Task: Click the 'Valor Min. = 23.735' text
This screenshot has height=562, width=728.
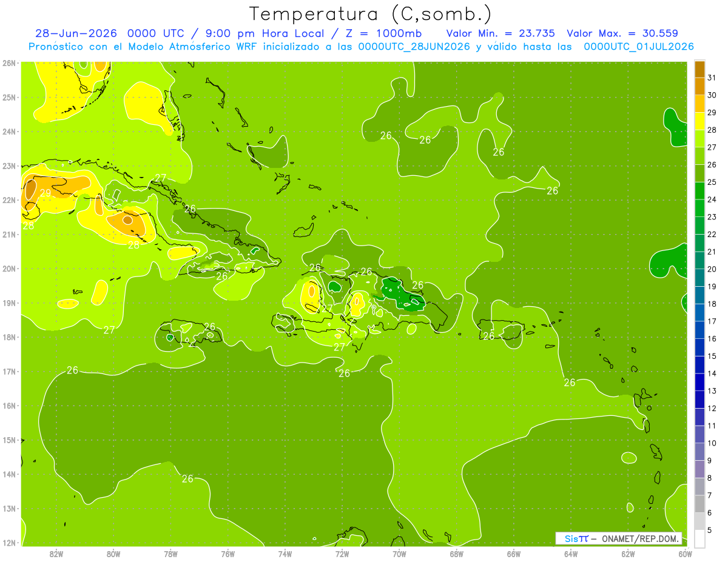Action: [x=500, y=33]
